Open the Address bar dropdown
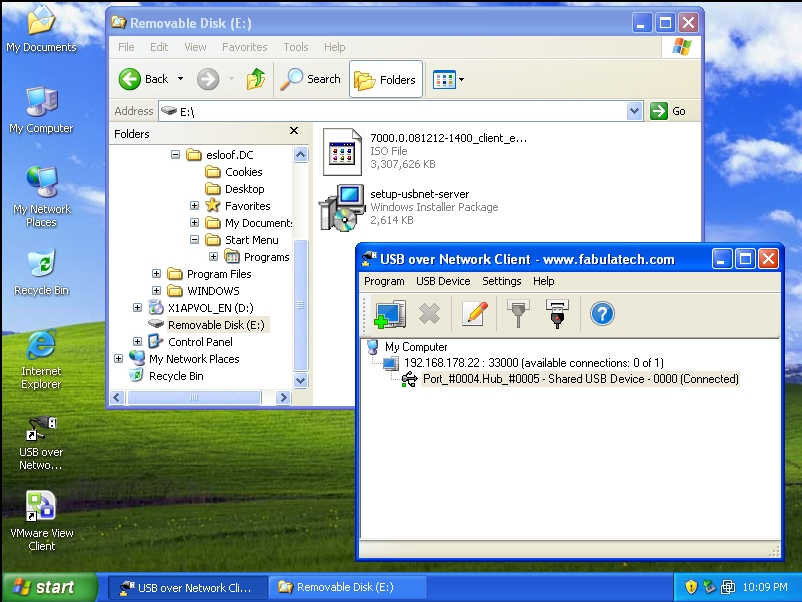 point(634,111)
